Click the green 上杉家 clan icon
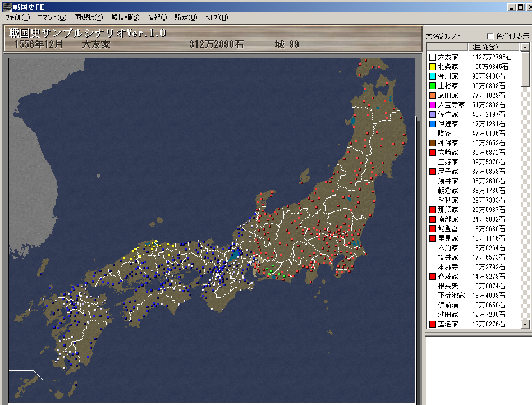 [433, 86]
